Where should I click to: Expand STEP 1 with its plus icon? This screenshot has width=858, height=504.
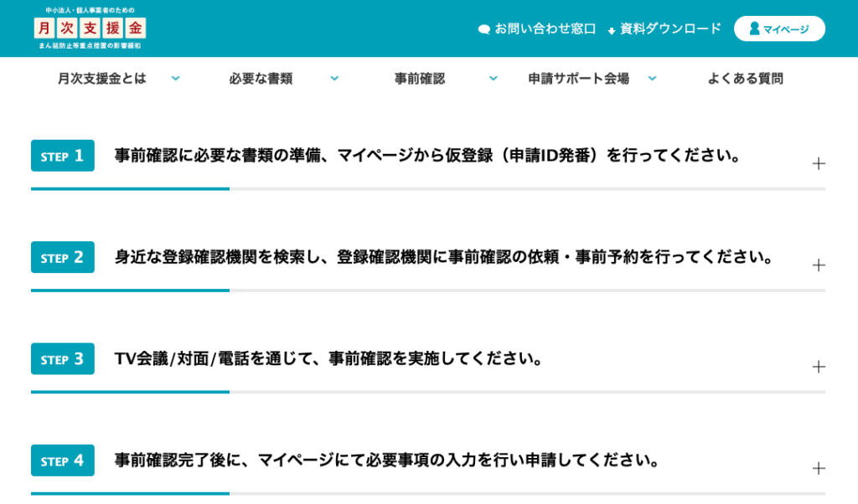(x=819, y=163)
